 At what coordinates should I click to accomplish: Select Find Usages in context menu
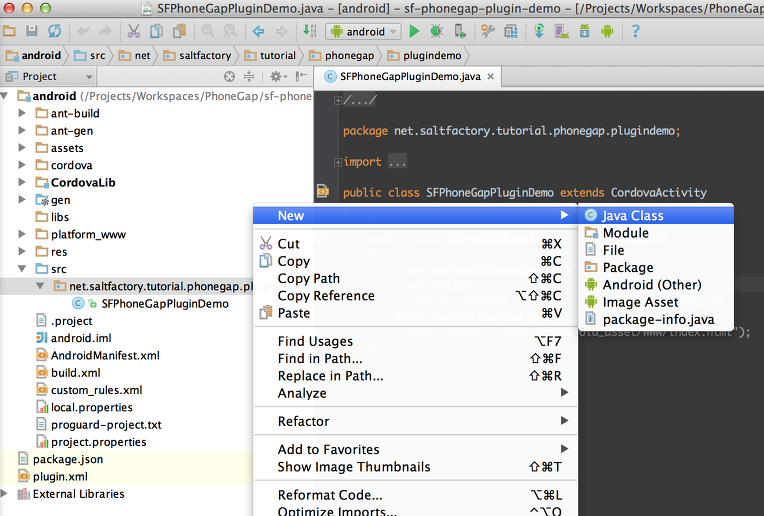point(415,341)
